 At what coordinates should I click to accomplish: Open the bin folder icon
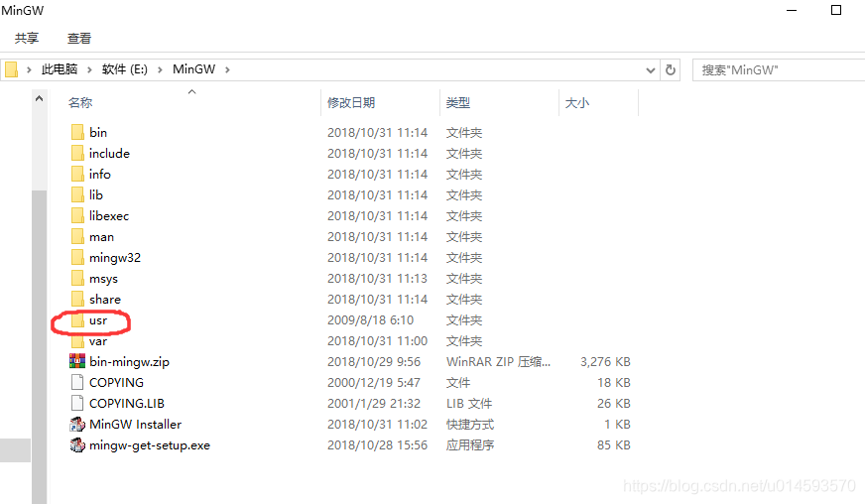(x=77, y=133)
